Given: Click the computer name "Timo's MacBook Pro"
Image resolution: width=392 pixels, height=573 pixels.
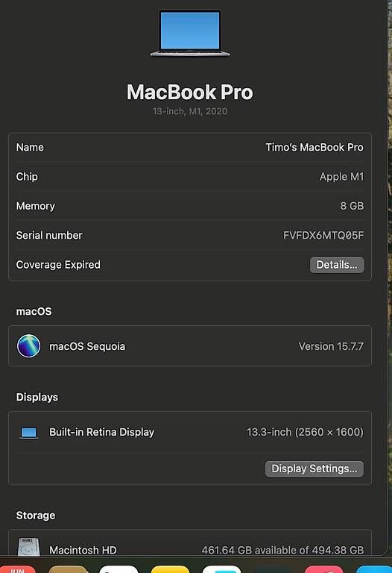Looking at the screenshot, I should [x=314, y=147].
